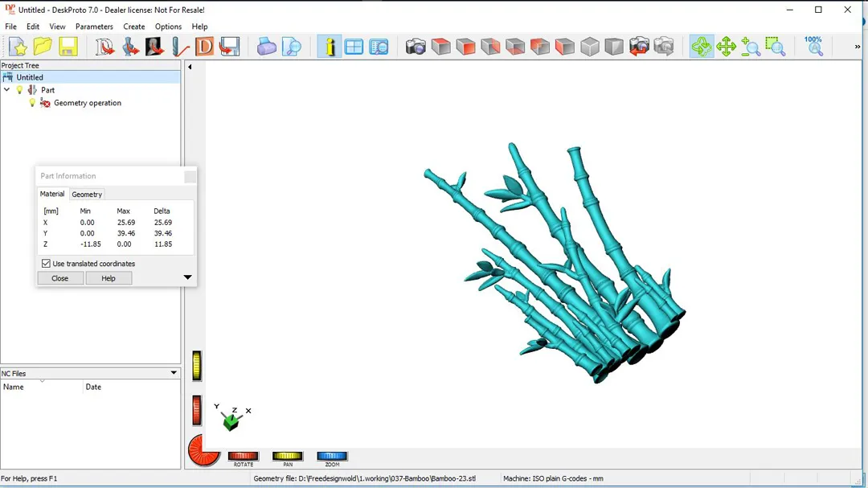Click the subjects in view icon
This screenshot has height=488, width=868.
tap(379, 47)
